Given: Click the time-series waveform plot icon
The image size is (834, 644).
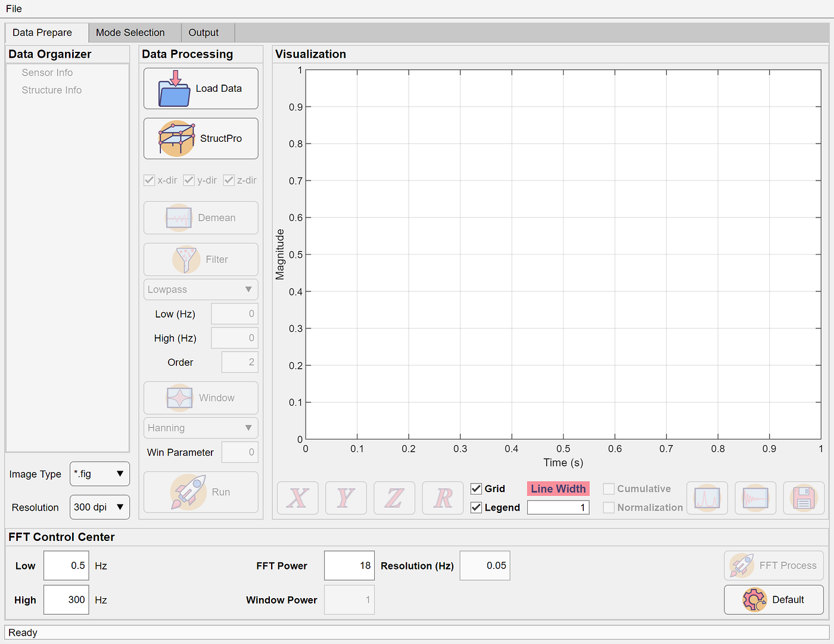Looking at the screenshot, I should (755, 498).
